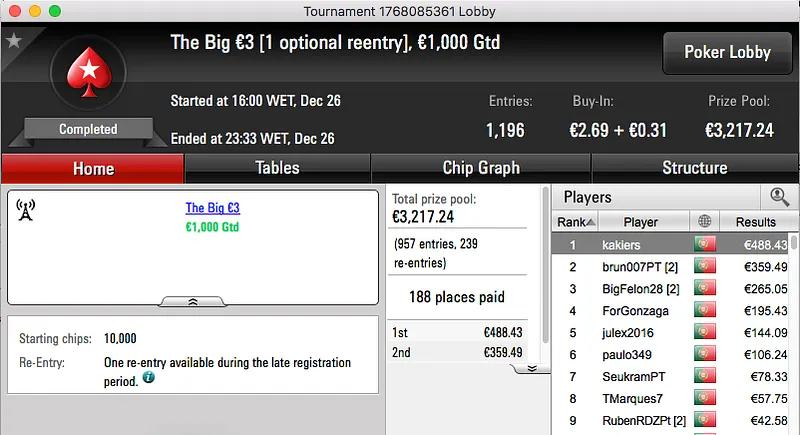Go to the Structure tab
800x435 pixels.
[x=694, y=168]
